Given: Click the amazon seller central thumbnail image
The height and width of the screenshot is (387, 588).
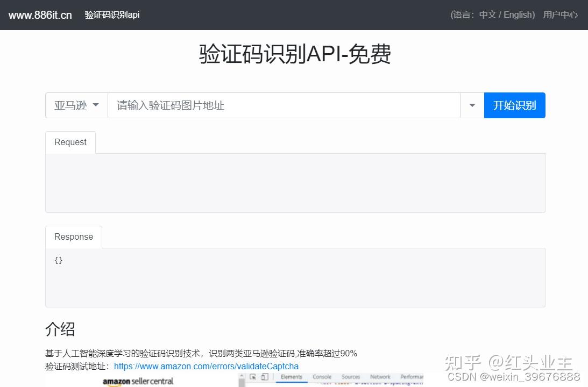Looking at the screenshot, I should (138, 382).
